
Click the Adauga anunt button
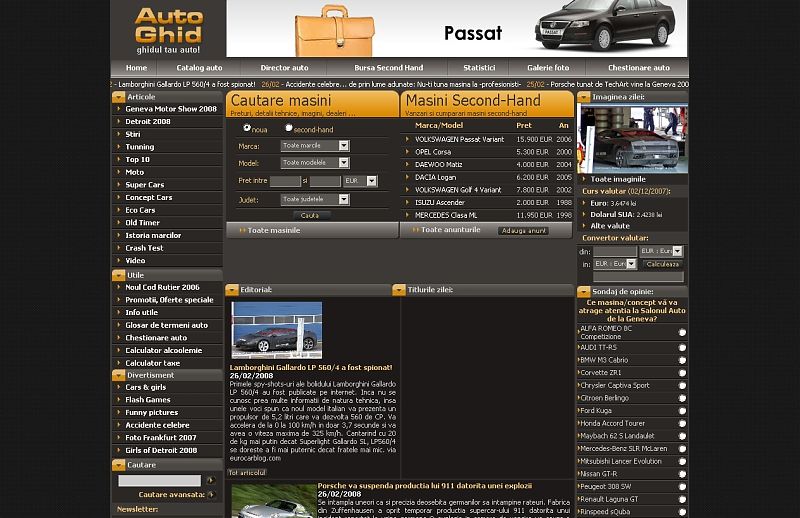tap(523, 231)
